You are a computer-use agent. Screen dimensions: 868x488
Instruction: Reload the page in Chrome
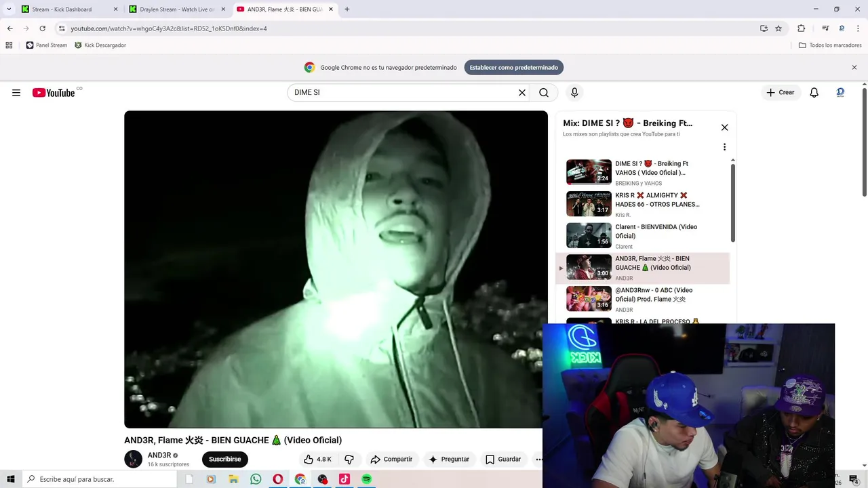(42, 28)
